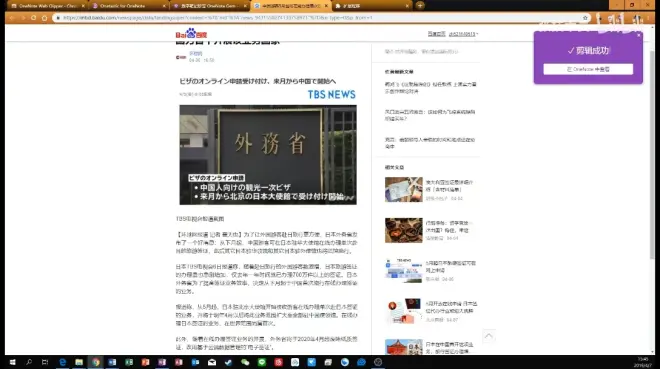Open PowerPoint from the taskbar
The width and height of the screenshot is (660, 369).
click(145, 362)
